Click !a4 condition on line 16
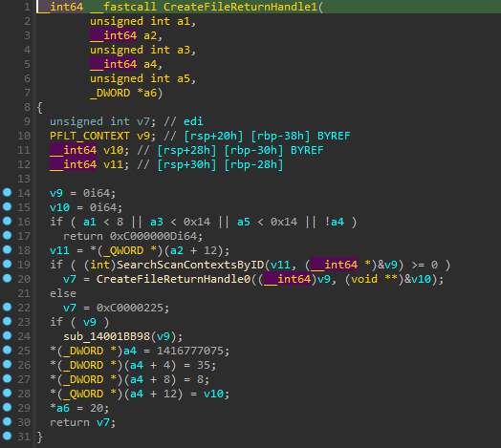The image size is (501, 448). [335, 222]
